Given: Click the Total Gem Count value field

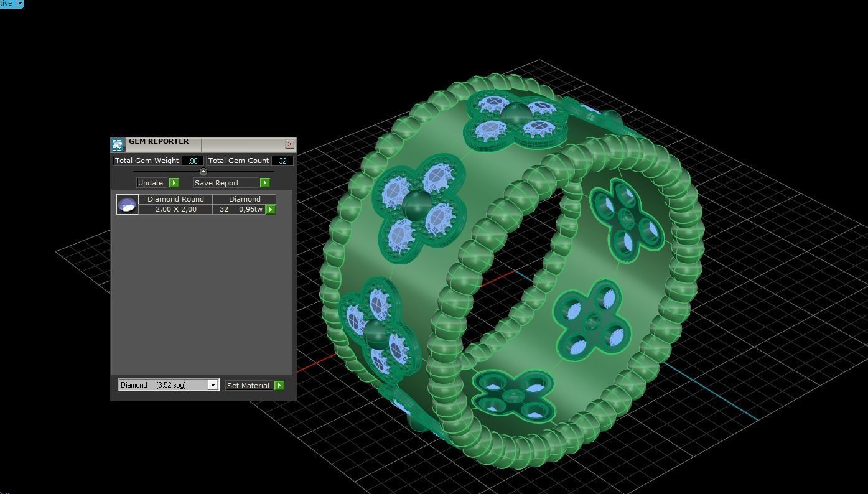Looking at the screenshot, I should [x=282, y=161].
